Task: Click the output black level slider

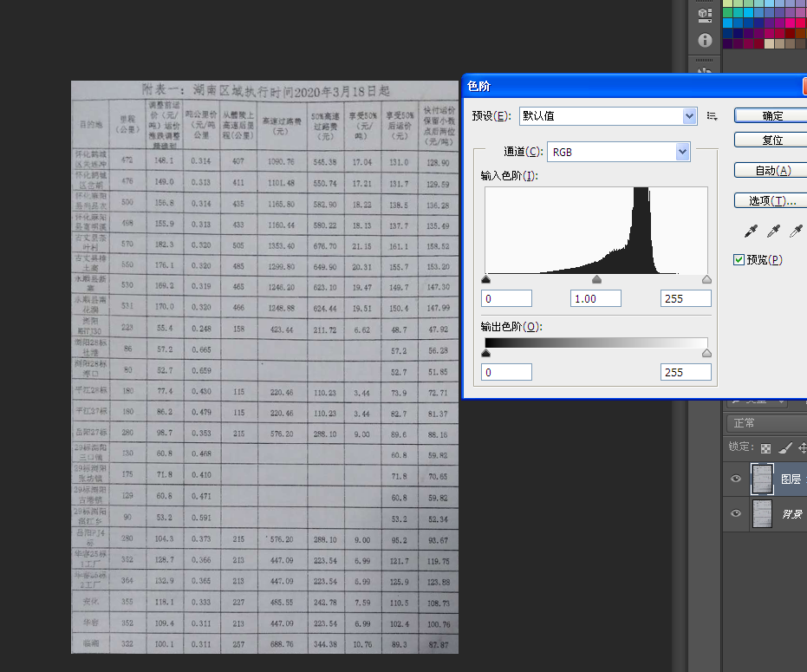Action: 485,353
